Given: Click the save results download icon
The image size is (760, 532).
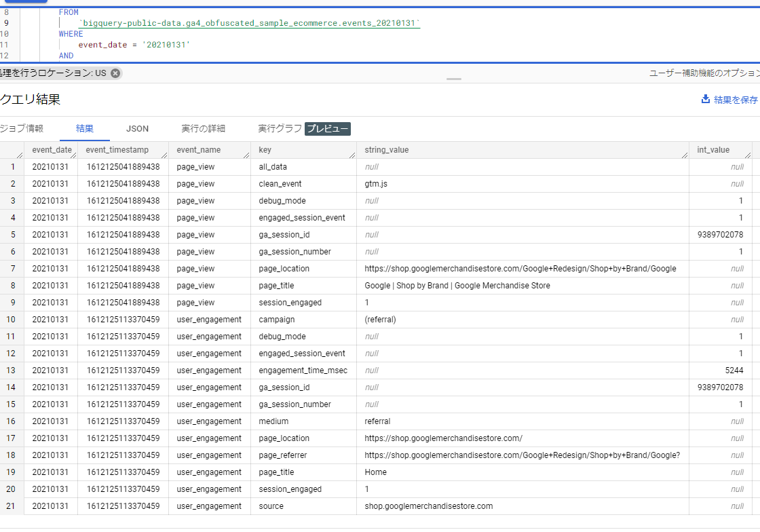Looking at the screenshot, I should [x=706, y=99].
